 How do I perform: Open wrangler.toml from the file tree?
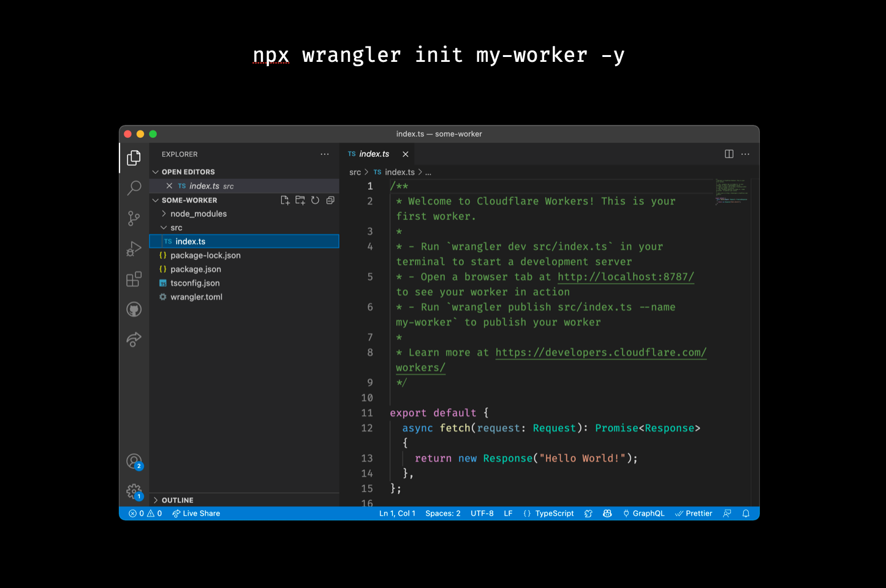(196, 297)
